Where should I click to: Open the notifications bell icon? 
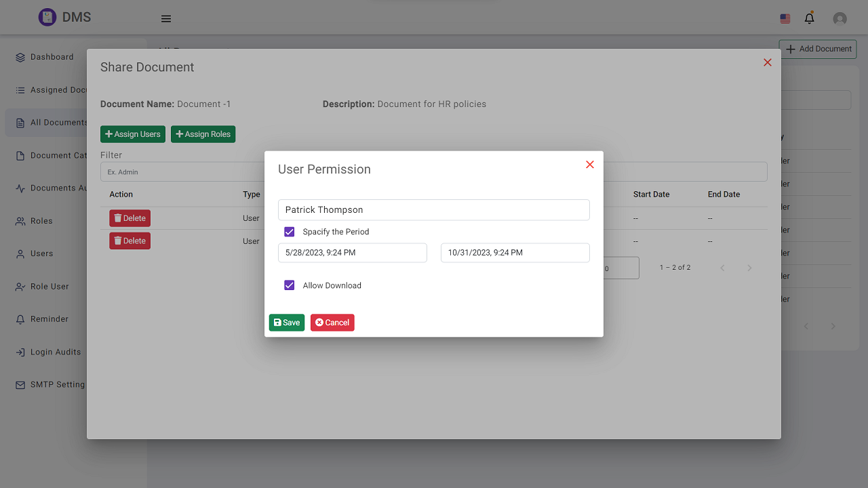tap(809, 18)
